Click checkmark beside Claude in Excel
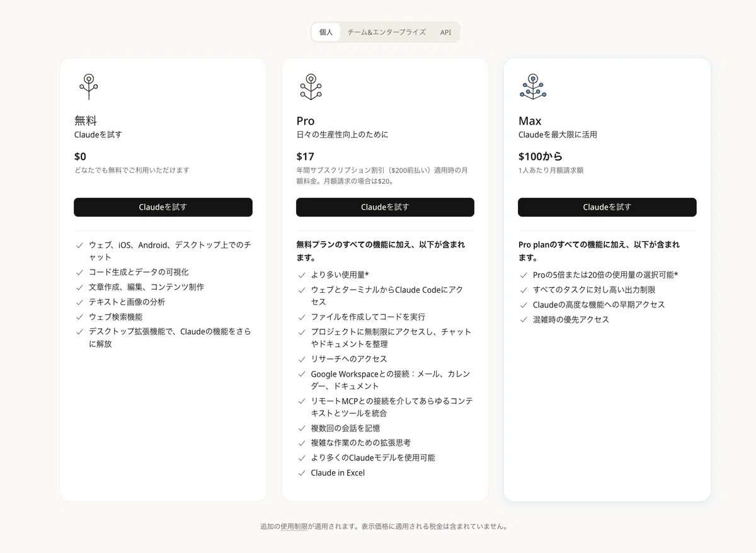Image resolution: width=756 pixels, height=553 pixels. pyautogui.click(x=302, y=474)
